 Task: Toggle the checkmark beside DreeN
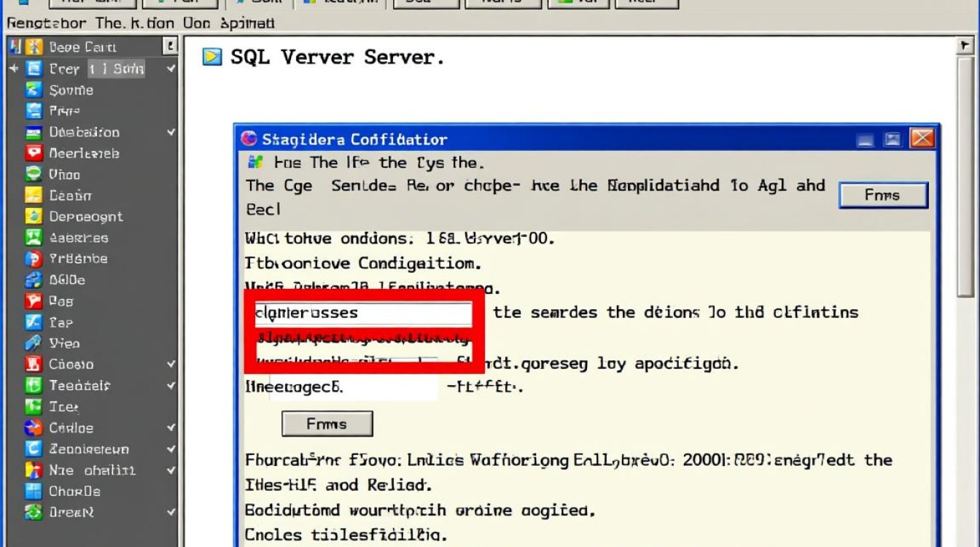[169, 512]
